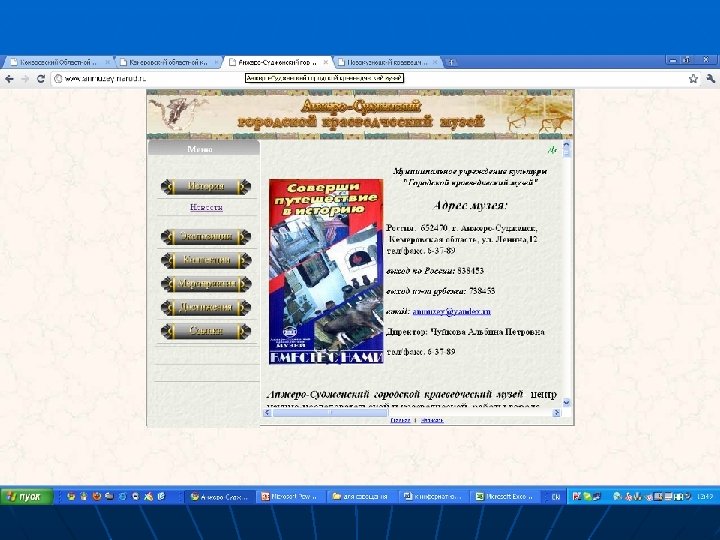Click the Адрес музея heading

pyautogui.click(x=470, y=205)
